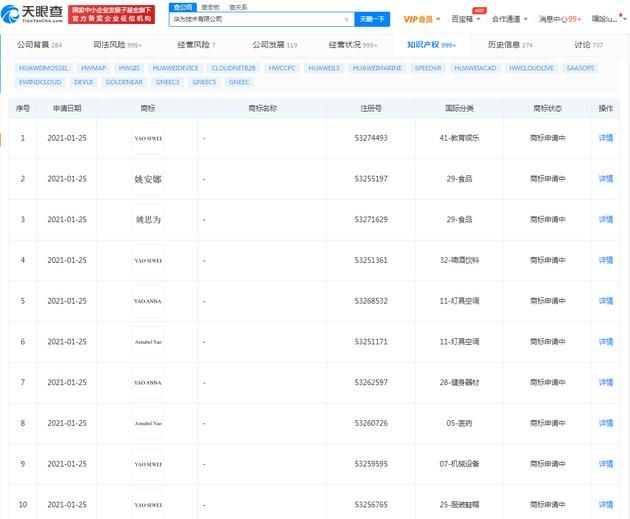Select the HUAWEIMOSSEL trademark tag
This screenshot has height=519, width=630.
point(43,68)
